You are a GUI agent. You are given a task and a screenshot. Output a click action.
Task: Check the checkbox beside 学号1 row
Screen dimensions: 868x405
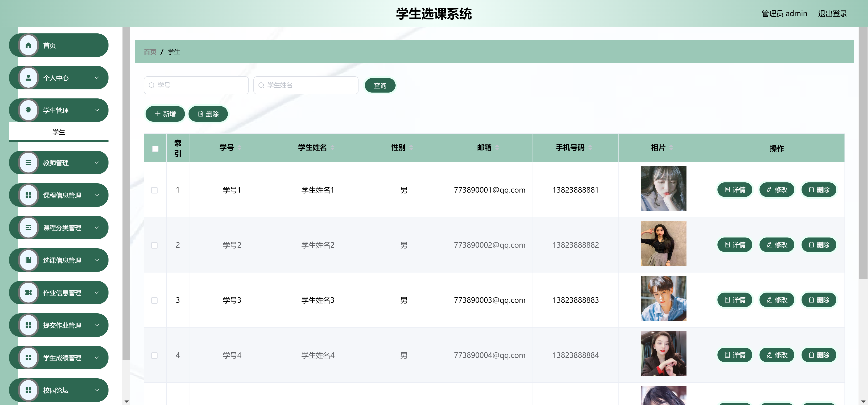155,190
